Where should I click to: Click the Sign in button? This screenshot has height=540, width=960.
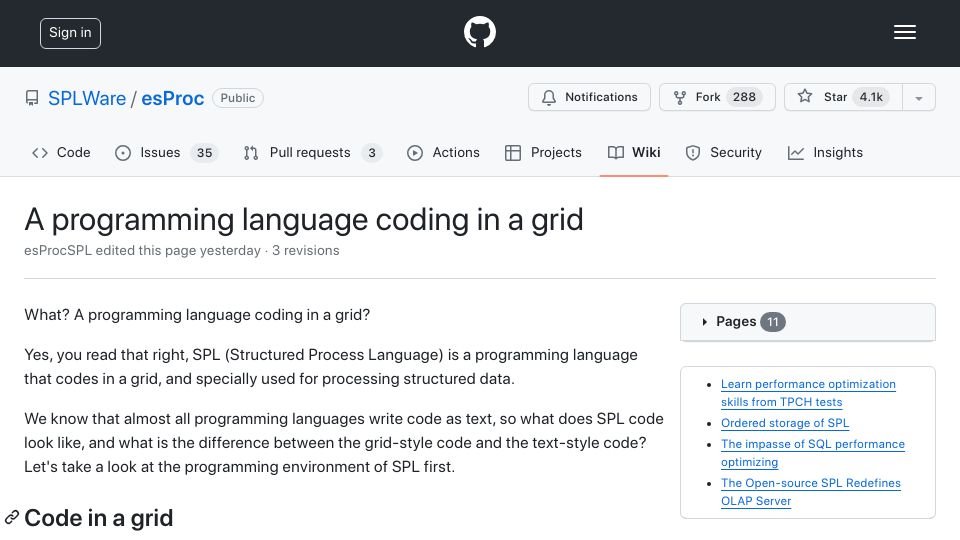point(70,33)
